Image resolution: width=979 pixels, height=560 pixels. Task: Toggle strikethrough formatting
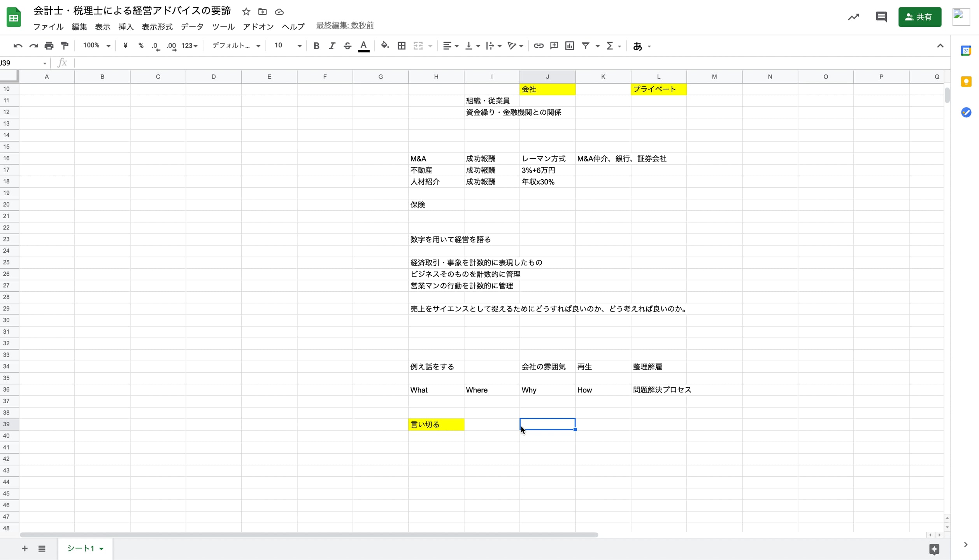(347, 45)
